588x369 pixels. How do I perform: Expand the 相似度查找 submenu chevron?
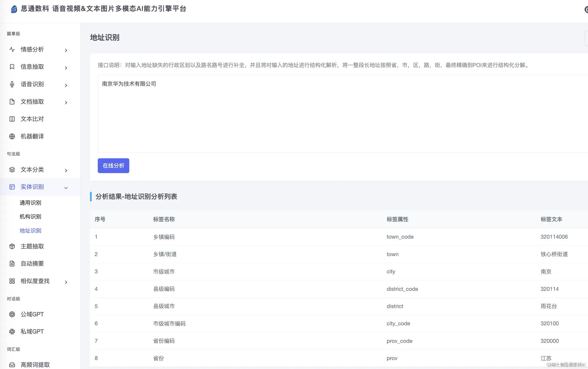pos(66,282)
